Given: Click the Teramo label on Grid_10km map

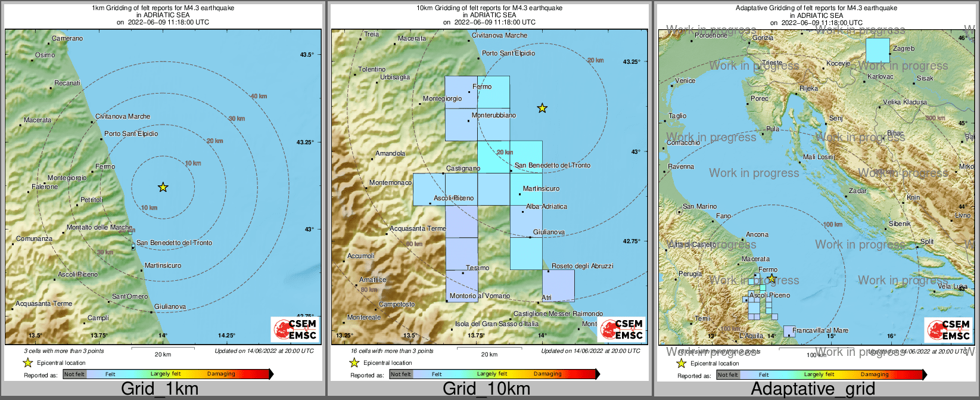Looking at the screenshot, I should [477, 268].
